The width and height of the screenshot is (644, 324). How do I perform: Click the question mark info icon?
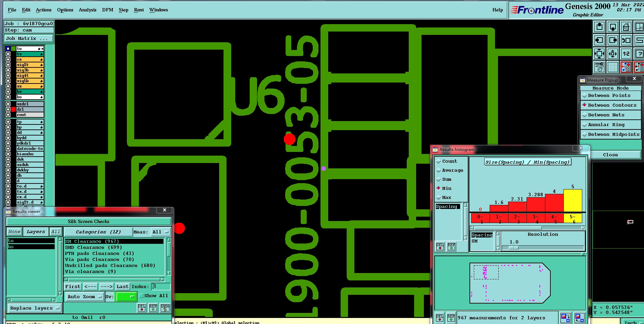[639, 54]
